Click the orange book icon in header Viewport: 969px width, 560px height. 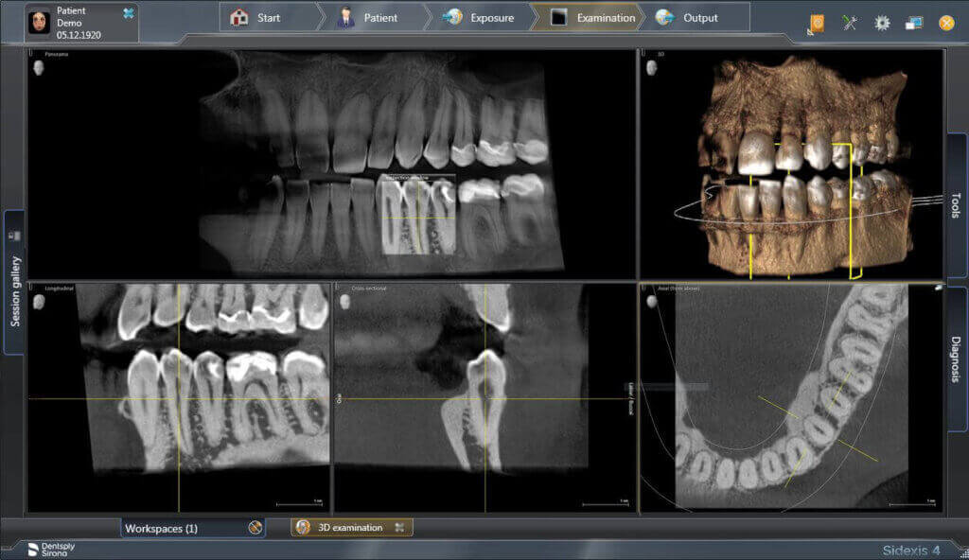817,24
